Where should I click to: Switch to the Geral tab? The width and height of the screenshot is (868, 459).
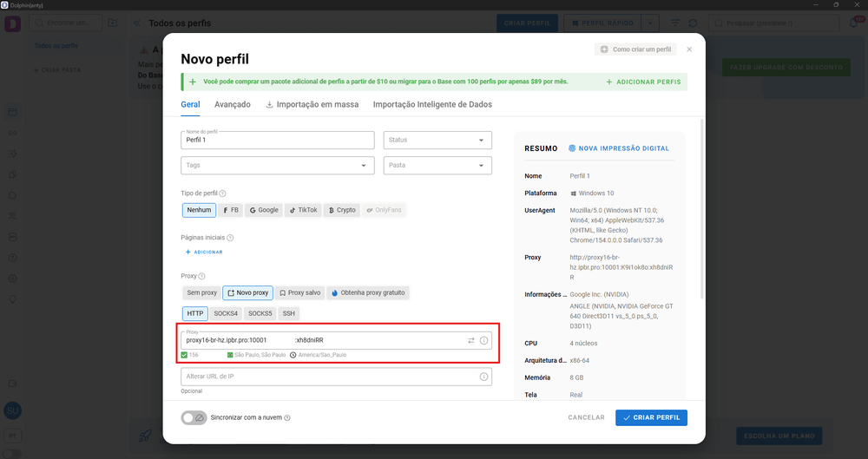point(190,105)
